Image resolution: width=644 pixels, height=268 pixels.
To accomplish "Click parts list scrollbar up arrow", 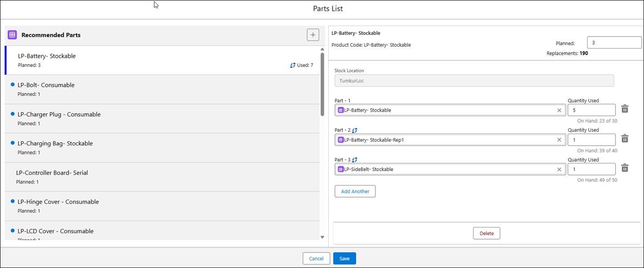I will (x=322, y=49).
